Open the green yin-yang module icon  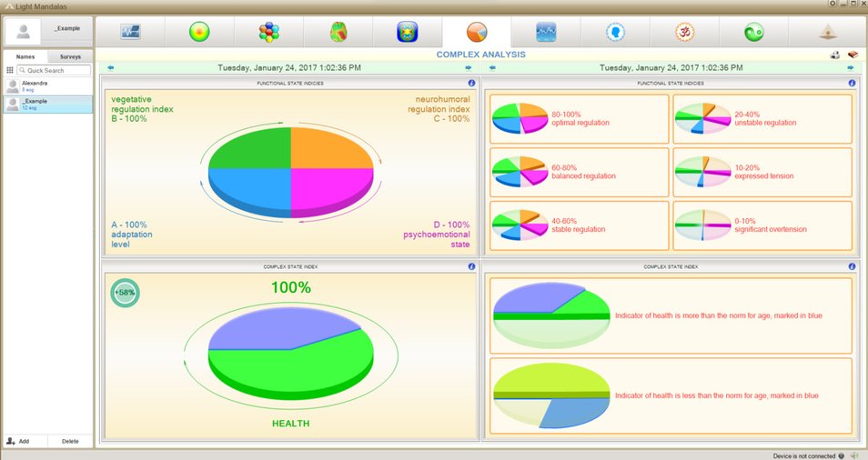tap(753, 33)
